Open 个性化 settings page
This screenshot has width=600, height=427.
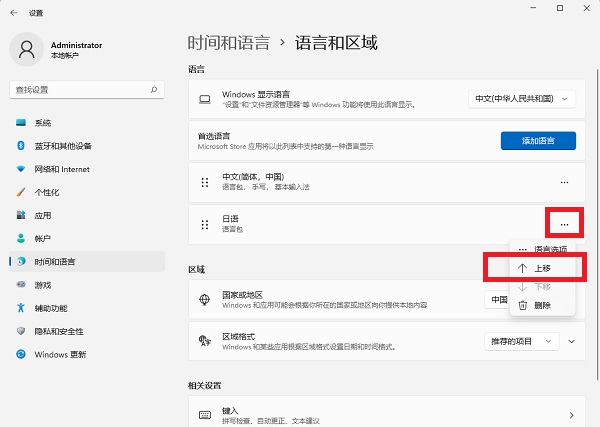coord(47,192)
